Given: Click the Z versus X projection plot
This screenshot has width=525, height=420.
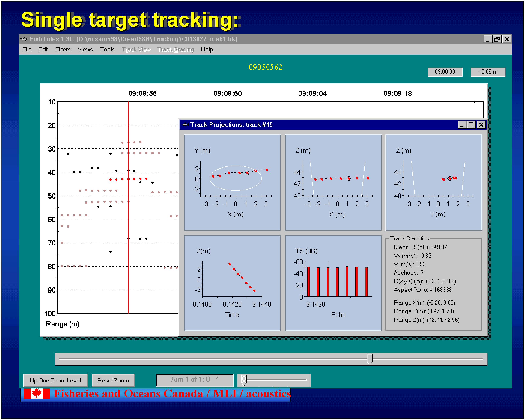Looking at the screenshot, I should coord(333,182).
